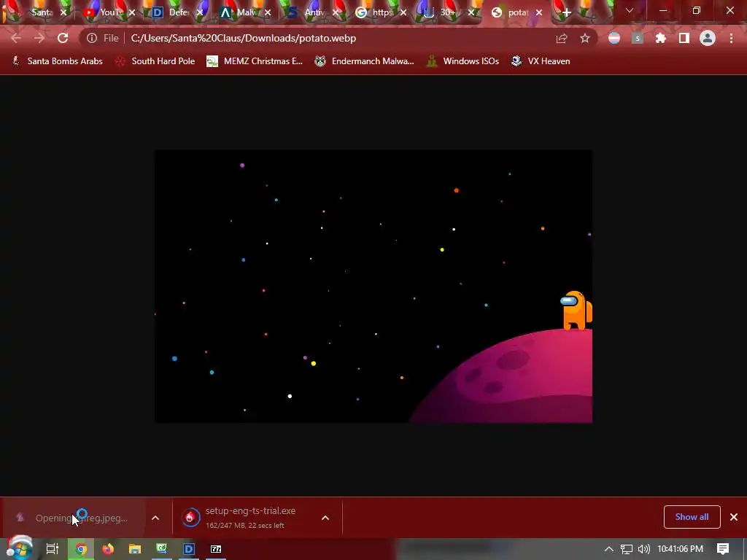Bookmark this page with the star icon
The height and width of the screenshot is (560, 747).
[x=585, y=38]
